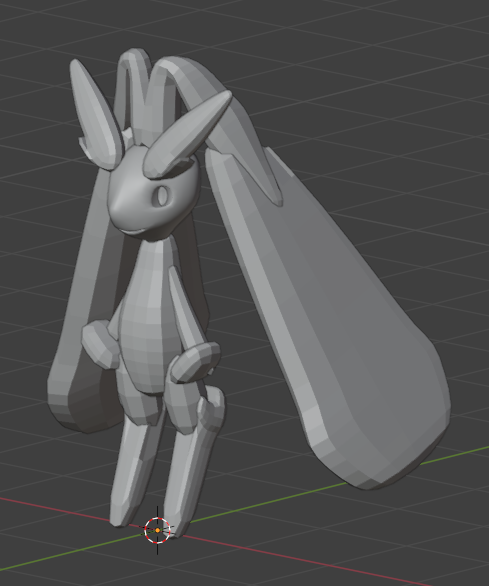
Task: Click the 3D cursor at the model's feet
Action: 157,530
